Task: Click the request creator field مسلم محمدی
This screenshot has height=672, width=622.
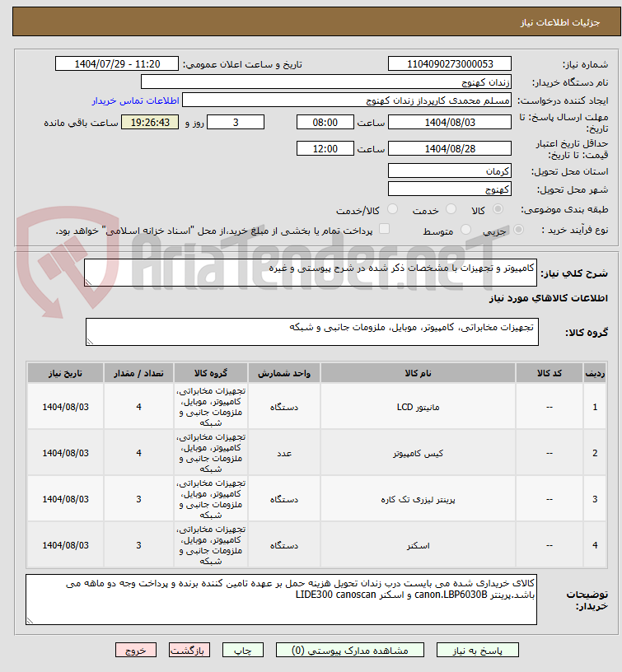Action: [347, 100]
